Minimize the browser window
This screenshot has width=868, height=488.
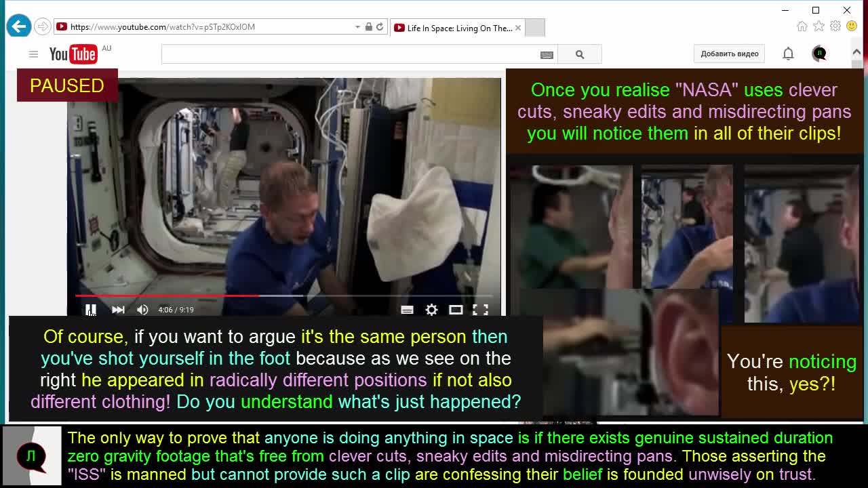point(785,10)
